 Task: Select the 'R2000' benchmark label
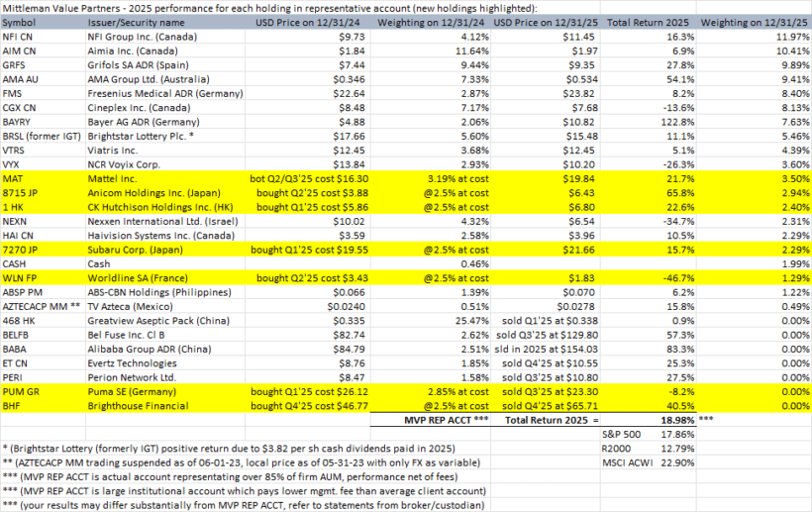click(x=617, y=449)
